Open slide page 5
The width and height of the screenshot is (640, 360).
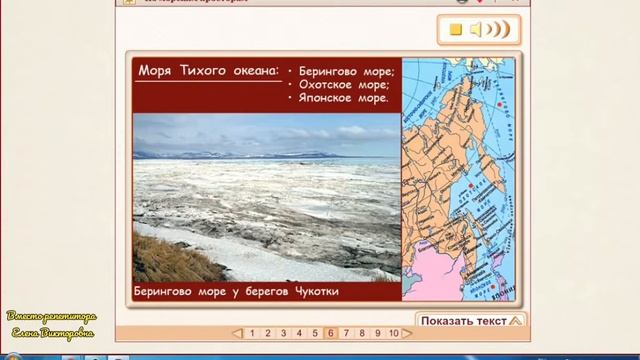point(315,333)
